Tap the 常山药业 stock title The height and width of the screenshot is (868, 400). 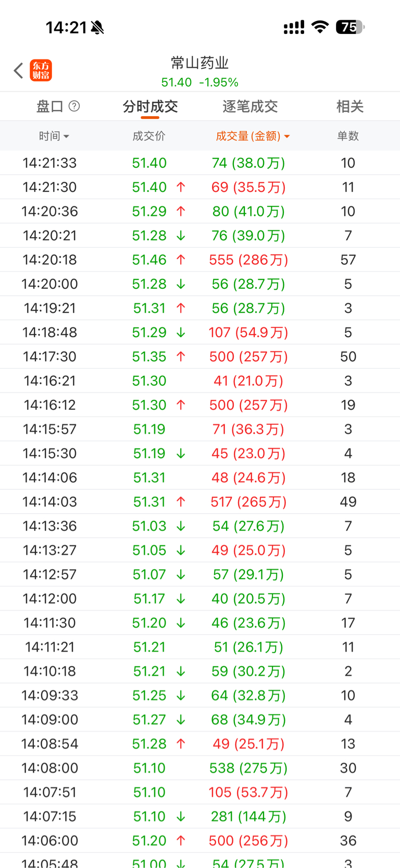[x=200, y=63]
